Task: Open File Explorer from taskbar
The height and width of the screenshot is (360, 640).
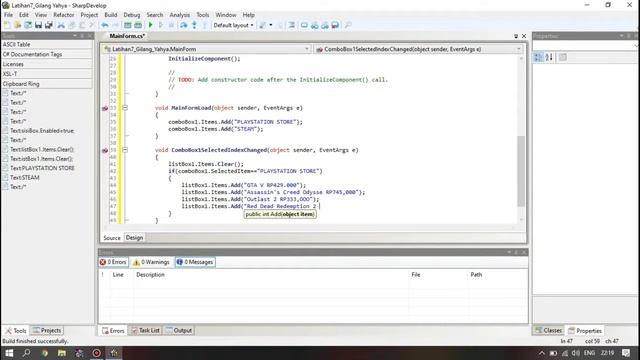Action: coord(62,353)
